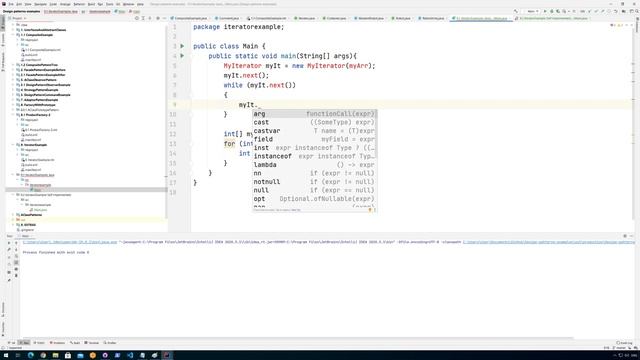Open Microsoft Edge from the taskbar
The image size is (640, 360).
pos(31,355)
